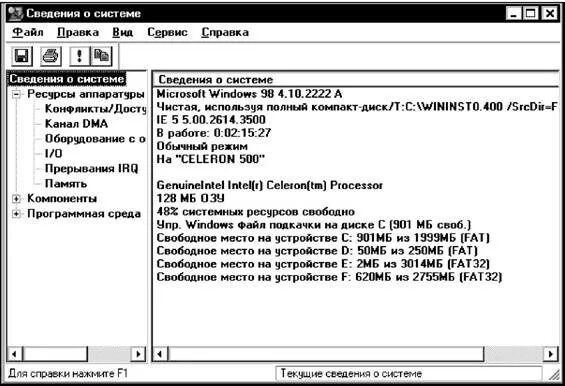Click the Для справки нажмите F1 status text
This screenshot has height=386, width=565.
[x=68, y=374]
